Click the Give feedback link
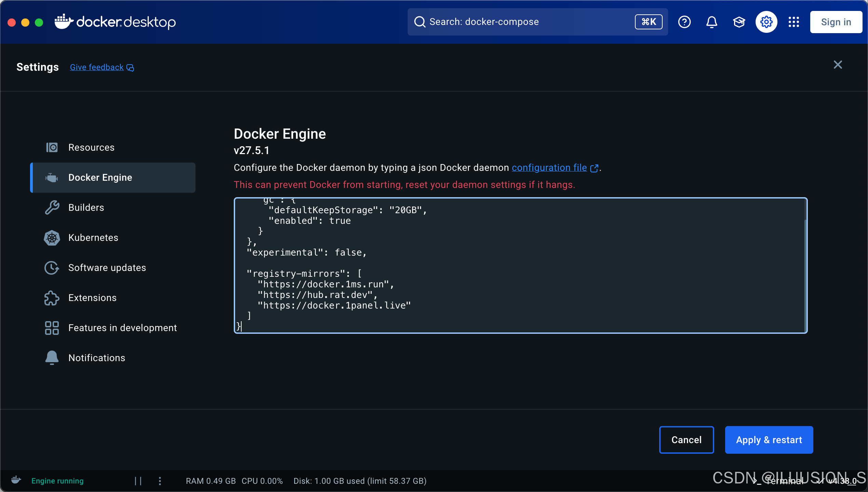868x492 pixels. click(97, 67)
